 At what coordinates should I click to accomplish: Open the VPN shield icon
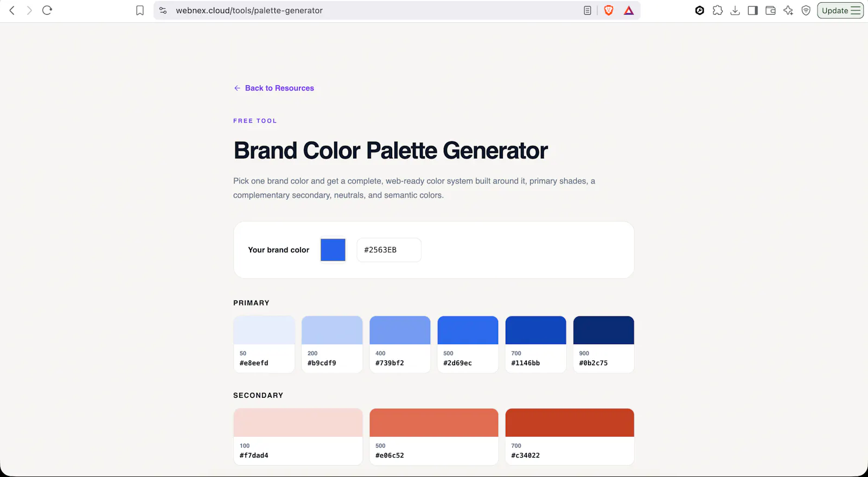[806, 10]
